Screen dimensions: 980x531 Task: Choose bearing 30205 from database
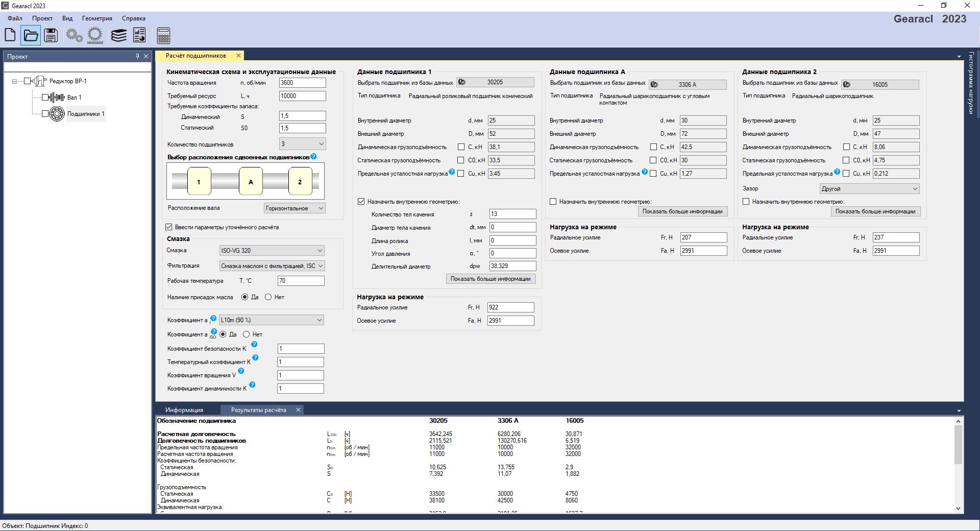495,82
